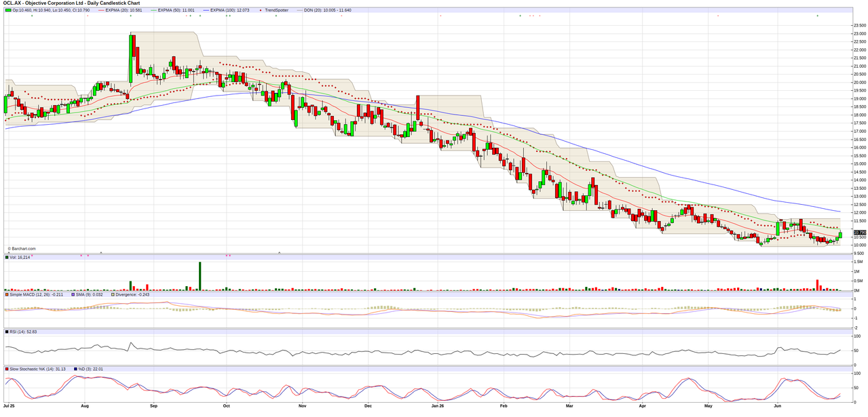The image size is (868, 417).
Task: Click the SMA (9) purple legend square
Action: pyautogui.click(x=73, y=294)
